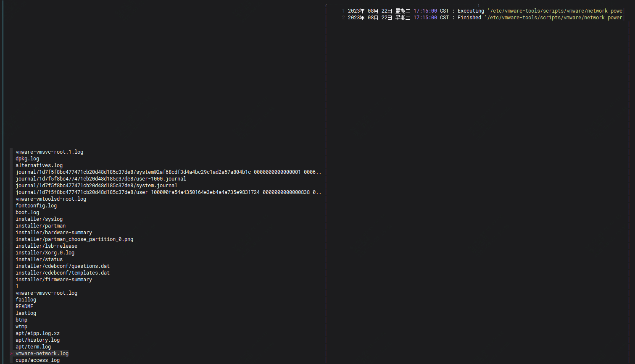The height and width of the screenshot is (364, 635).
Task: Pick installer/firmware-summary from the list
Action: 54,280
